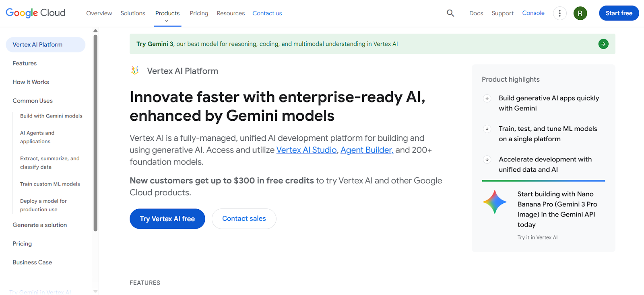Viewport: 644px width, 295px height.
Task: Go to Docs
Action: pyautogui.click(x=476, y=13)
